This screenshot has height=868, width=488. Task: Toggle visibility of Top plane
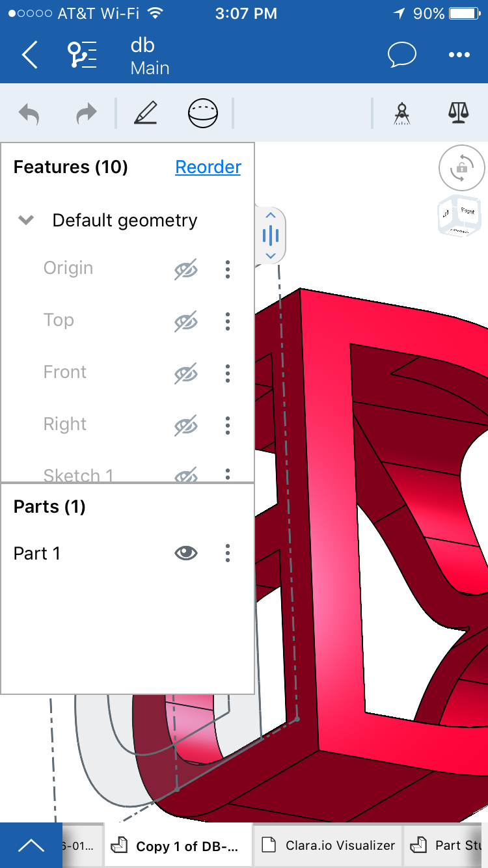[x=186, y=321]
